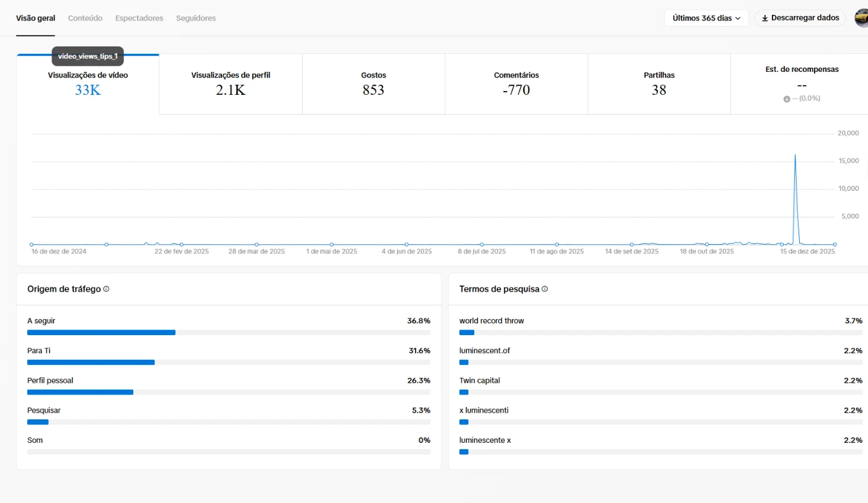This screenshot has width=868, height=503.
Task: Select the Visão geral tab
Action: click(x=35, y=19)
